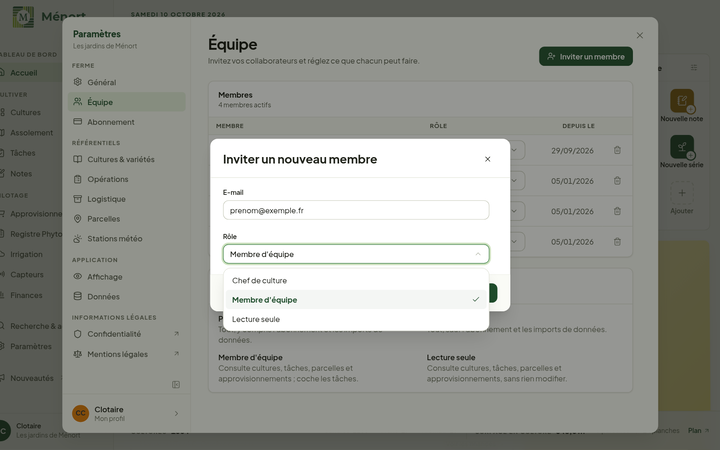Click the Inviter un membre button
This screenshot has width=720, height=450.
coord(585,56)
